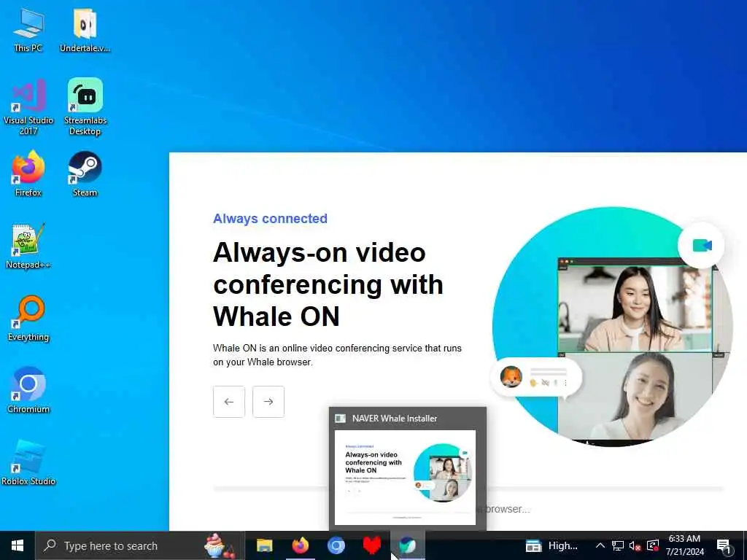Viewport: 747px width, 560px height.
Task: Go to next slide in Whale installer
Action: click(x=268, y=402)
